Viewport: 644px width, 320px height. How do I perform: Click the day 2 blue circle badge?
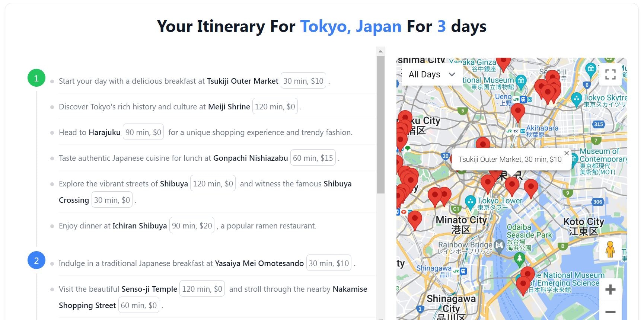[x=36, y=260]
